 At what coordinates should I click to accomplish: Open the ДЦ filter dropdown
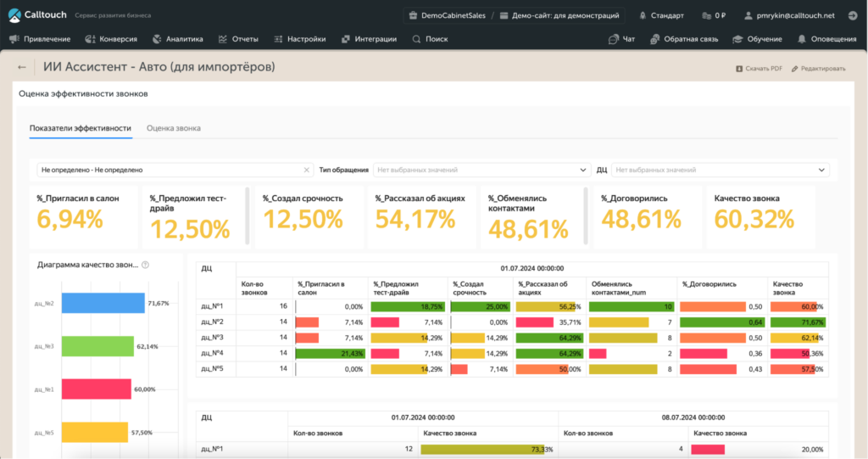click(720, 170)
